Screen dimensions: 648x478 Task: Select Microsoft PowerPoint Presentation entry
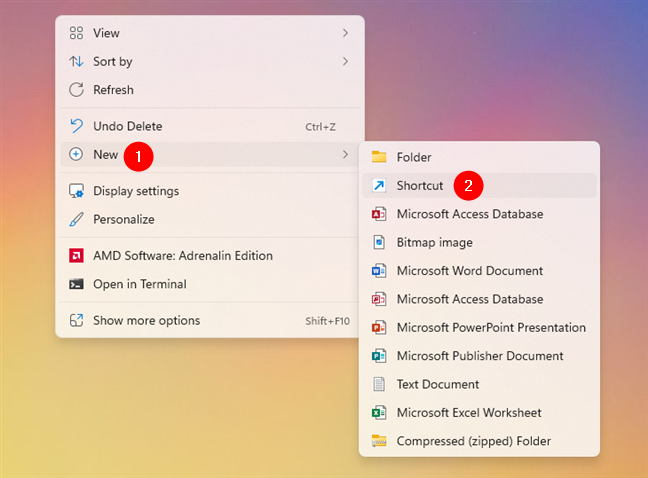click(479, 328)
